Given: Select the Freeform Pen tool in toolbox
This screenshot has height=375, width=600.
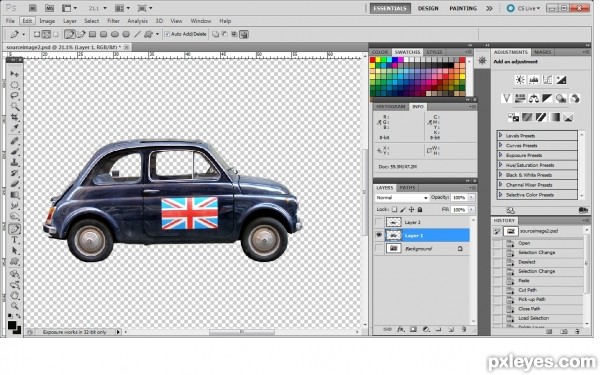Looking at the screenshot, I should click(15, 229).
